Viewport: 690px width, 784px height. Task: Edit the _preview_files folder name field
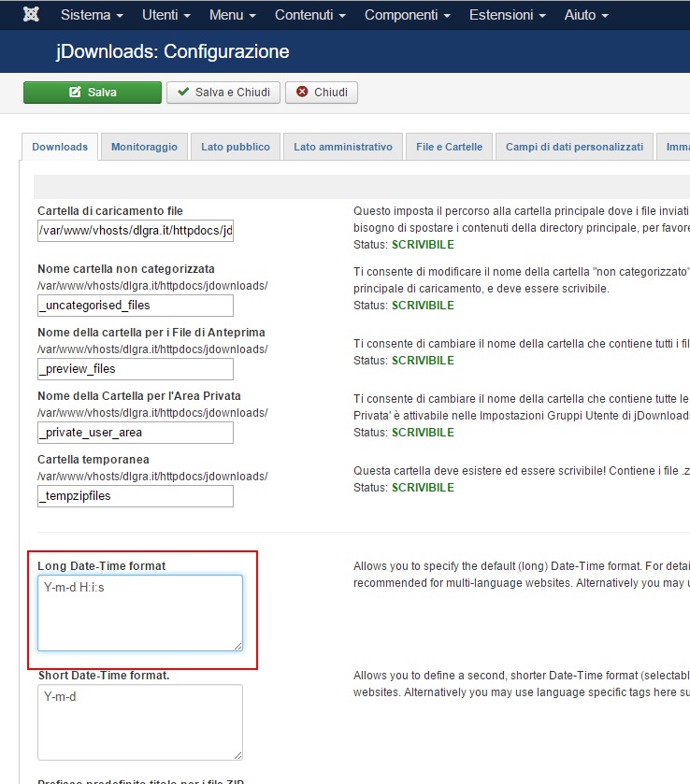(136, 369)
